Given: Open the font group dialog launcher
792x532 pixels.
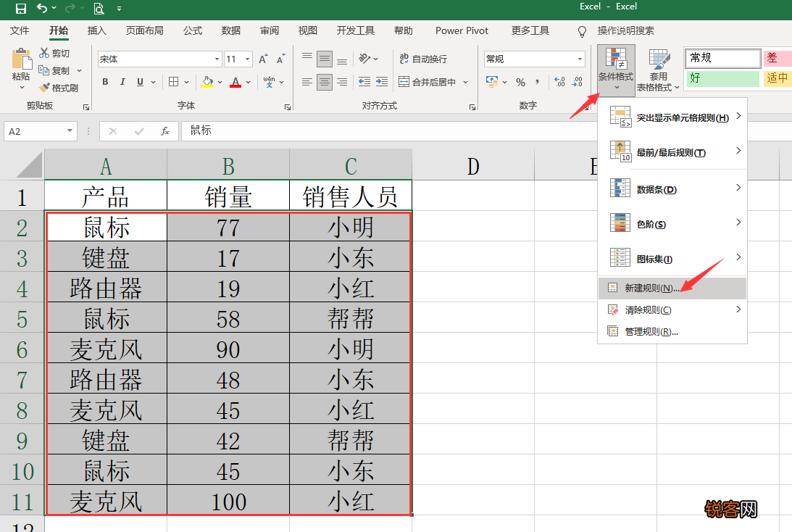Looking at the screenshot, I should 288,107.
